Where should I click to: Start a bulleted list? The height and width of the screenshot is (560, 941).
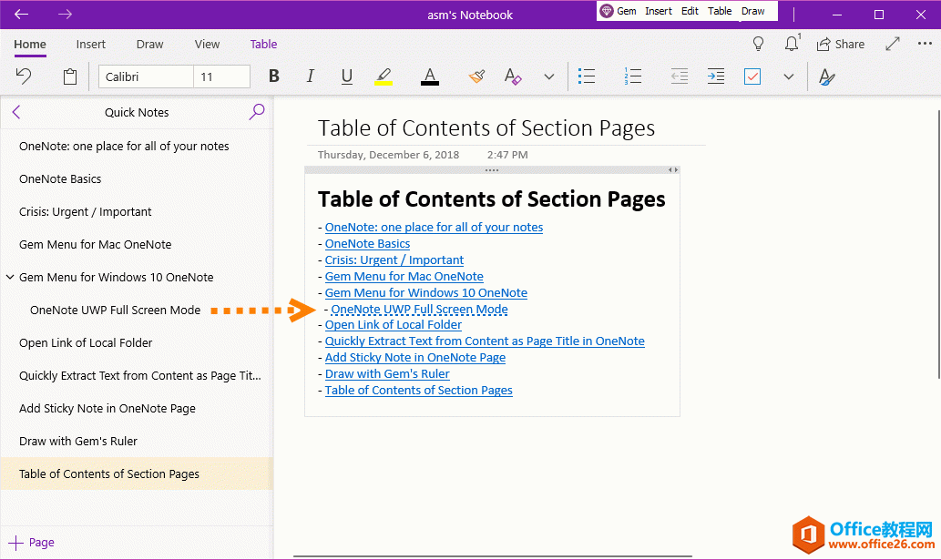coord(587,76)
